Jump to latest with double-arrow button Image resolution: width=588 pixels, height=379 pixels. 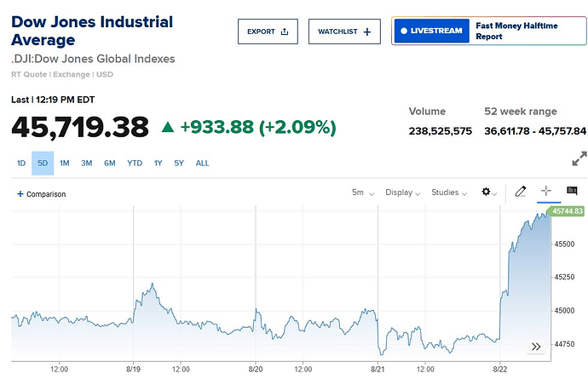[536, 347]
